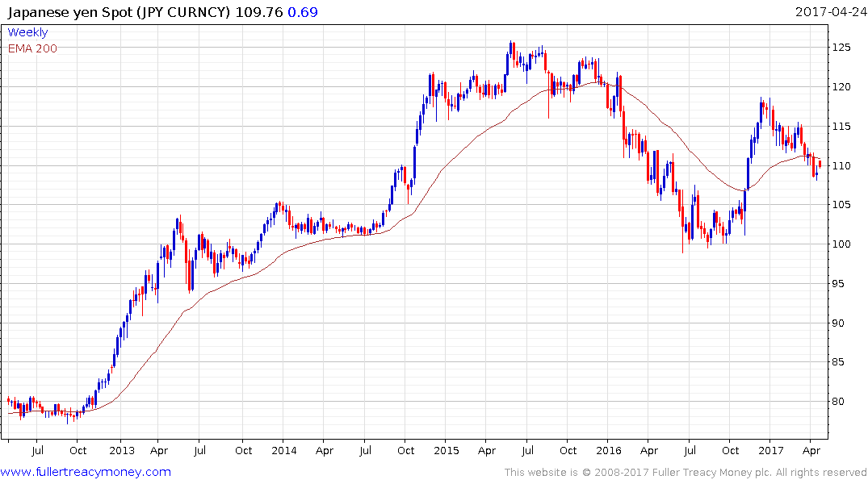This screenshot has height=484, width=868.
Task: Click the 95 price axis label
Action: 839,284
